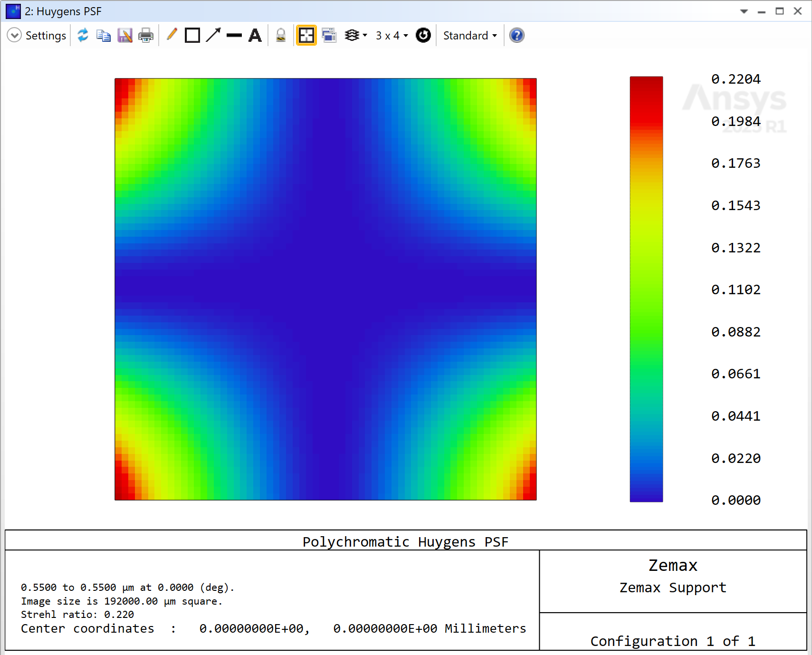Screen dimensions: 812x655
Task: Click the circular auto-update power icon
Action: pyautogui.click(x=423, y=35)
